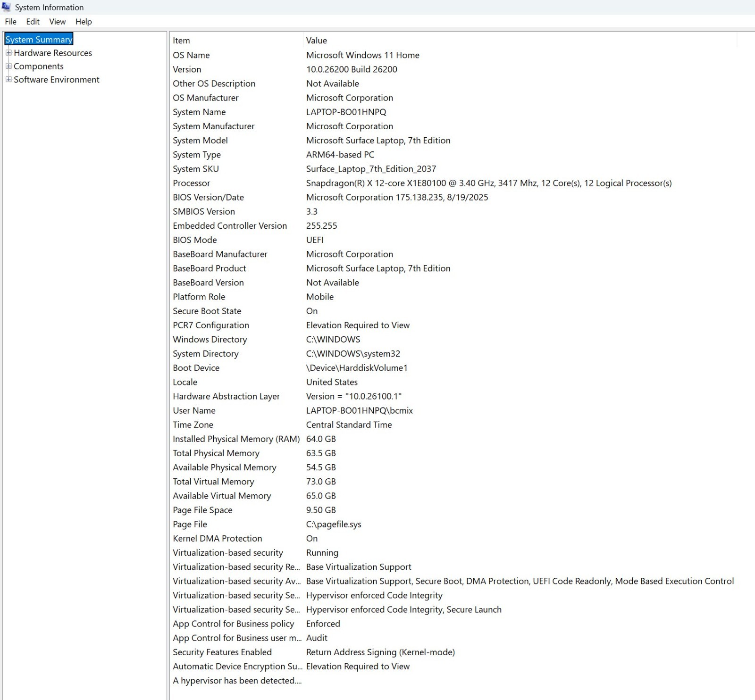Viewport: 755px width, 700px height.
Task: Select the SMBIOS Version row label
Action: (204, 211)
